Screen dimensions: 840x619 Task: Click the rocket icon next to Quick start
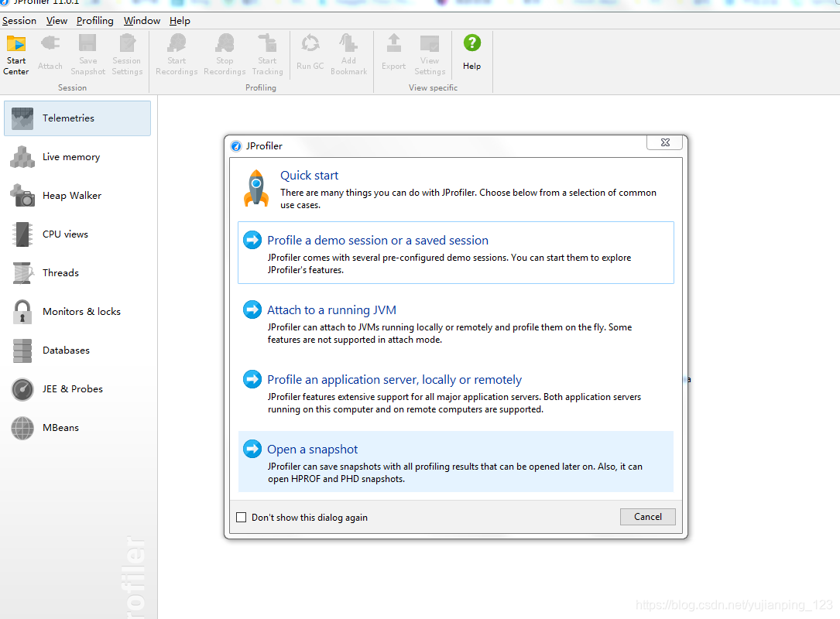[256, 188]
